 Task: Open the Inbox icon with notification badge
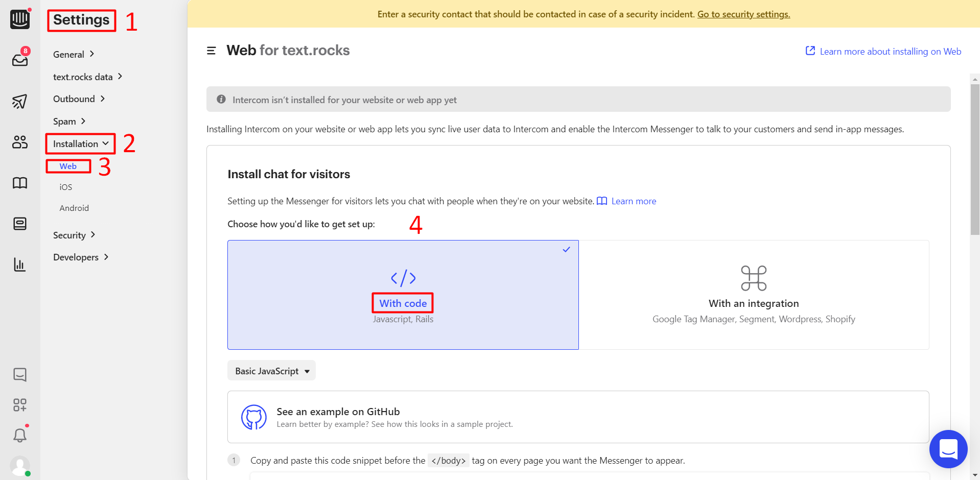click(20, 59)
